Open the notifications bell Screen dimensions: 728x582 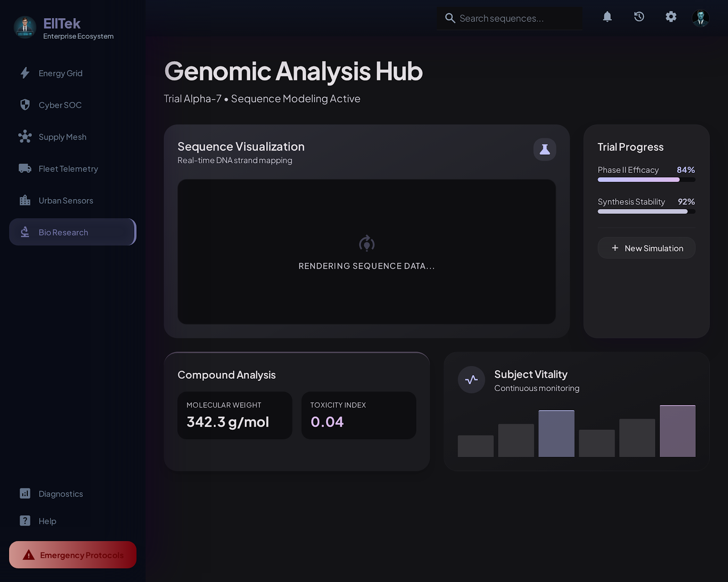607,17
